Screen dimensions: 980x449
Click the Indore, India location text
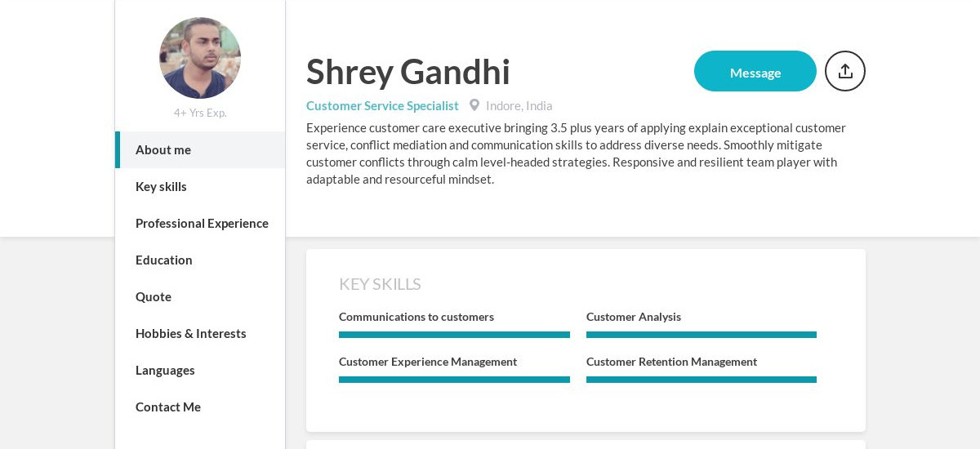(x=519, y=106)
